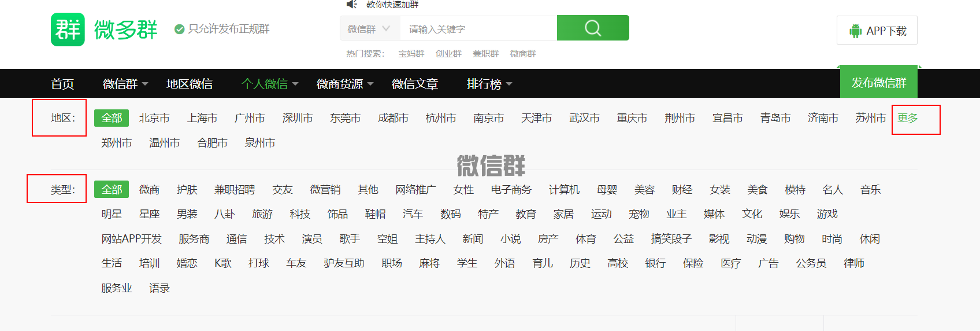Expand the 排行榜 dropdown menu
980x331 pixels.
tap(489, 84)
